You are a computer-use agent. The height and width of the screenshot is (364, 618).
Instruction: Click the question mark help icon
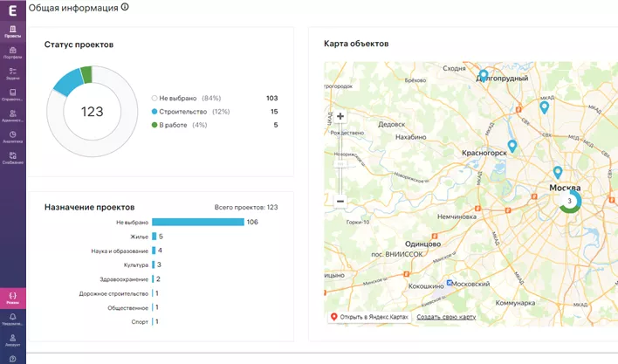click(13, 356)
